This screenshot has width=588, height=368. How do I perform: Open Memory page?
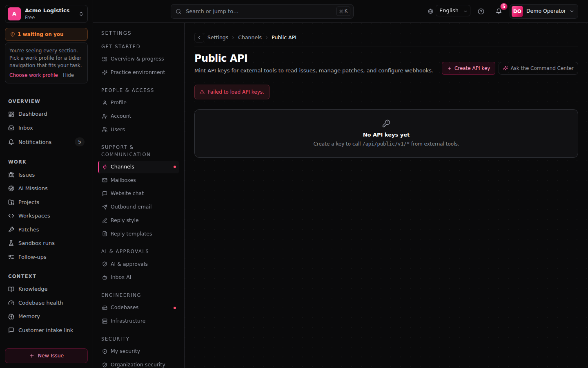pos(46,316)
